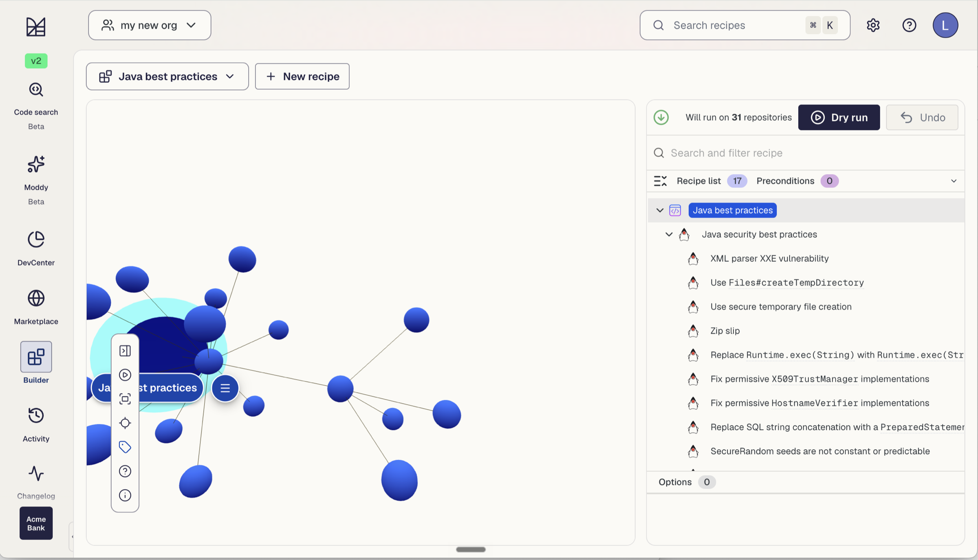978x560 pixels.
Task: Collapse the Java best practices tree node
Action: coord(660,210)
